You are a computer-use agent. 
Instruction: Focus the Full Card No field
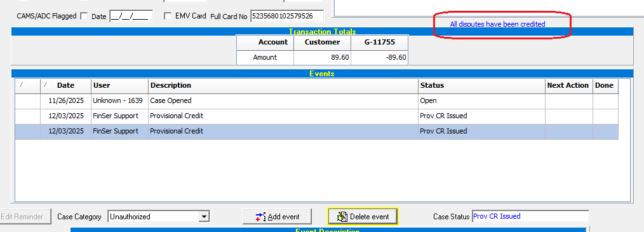pyautogui.click(x=287, y=17)
